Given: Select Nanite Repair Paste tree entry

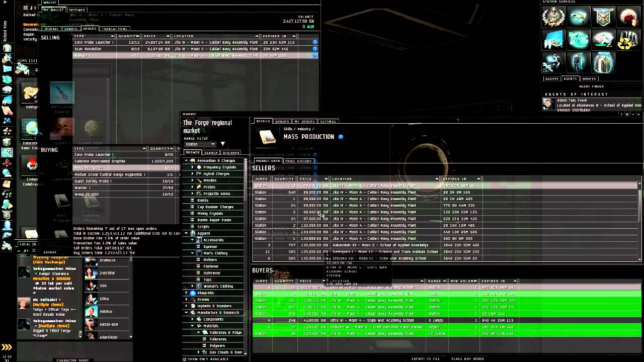Looking at the screenshot, I should pos(214,220).
